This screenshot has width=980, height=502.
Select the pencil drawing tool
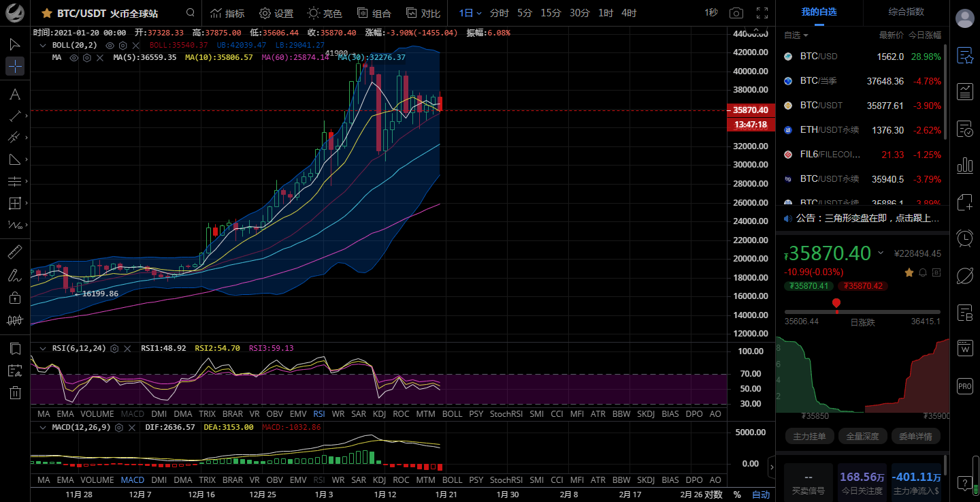point(15,275)
